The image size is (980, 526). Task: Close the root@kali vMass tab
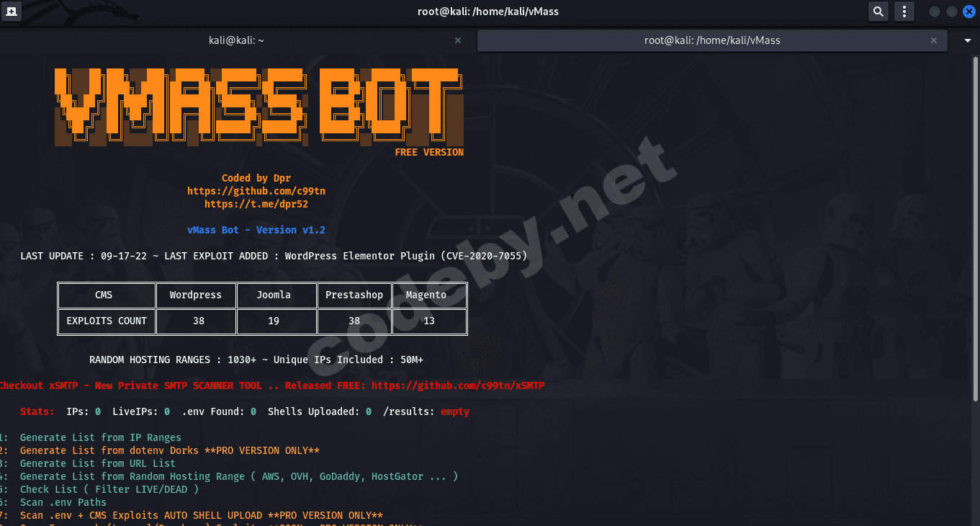click(x=935, y=41)
